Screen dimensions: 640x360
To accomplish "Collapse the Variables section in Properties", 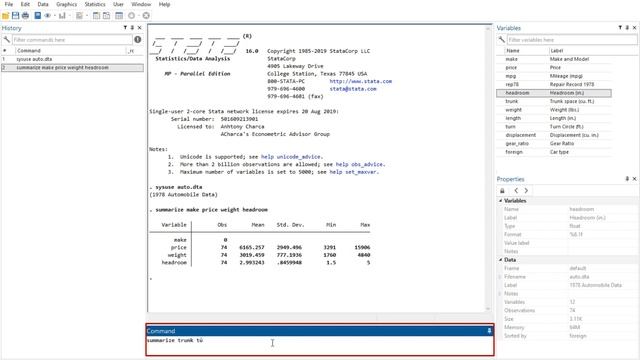I will click(x=500, y=201).
